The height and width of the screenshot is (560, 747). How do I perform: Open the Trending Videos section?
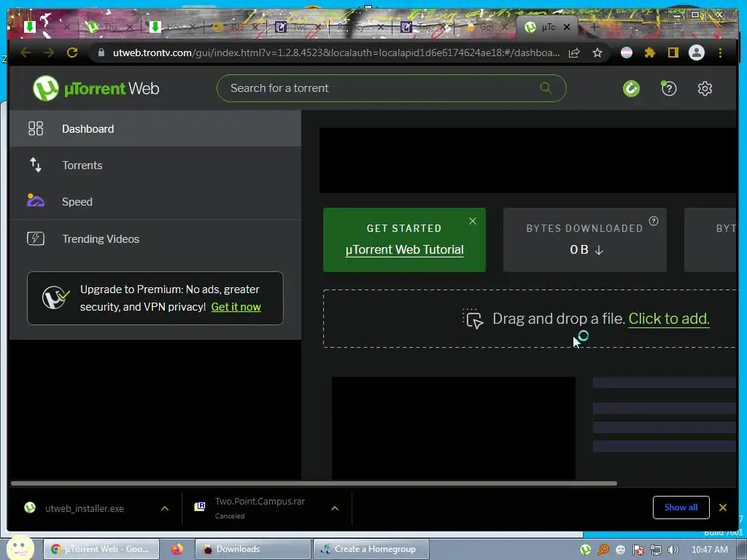[x=155, y=238]
